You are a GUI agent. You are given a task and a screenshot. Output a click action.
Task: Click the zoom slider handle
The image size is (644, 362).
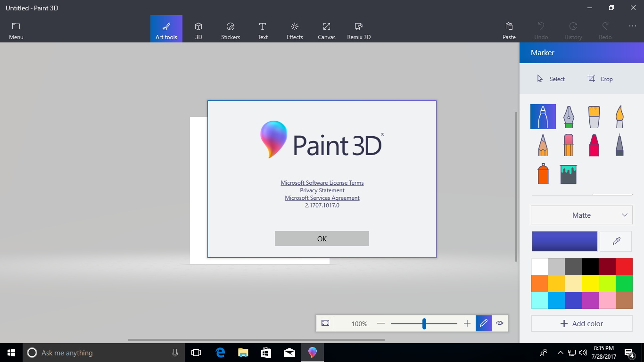pyautogui.click(x=424, y=323)
